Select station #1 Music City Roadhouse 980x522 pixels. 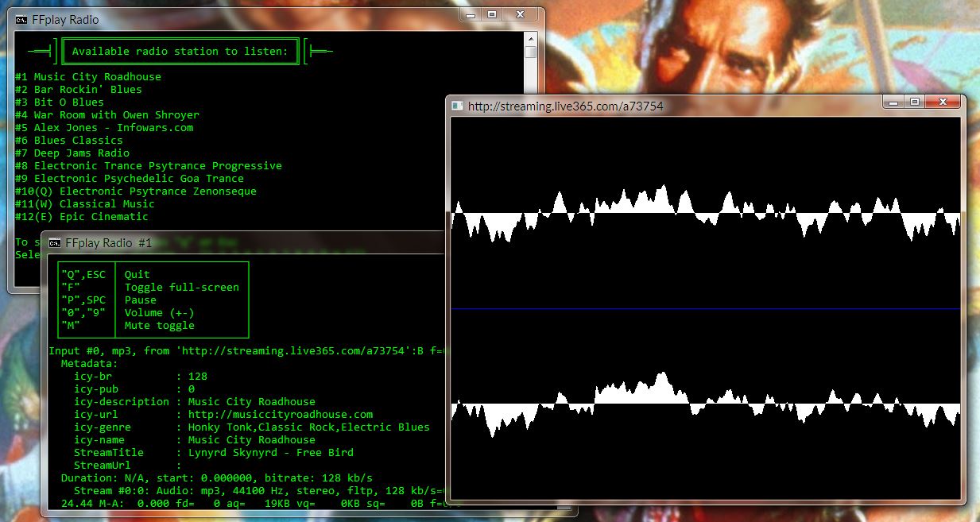[88, 77]
